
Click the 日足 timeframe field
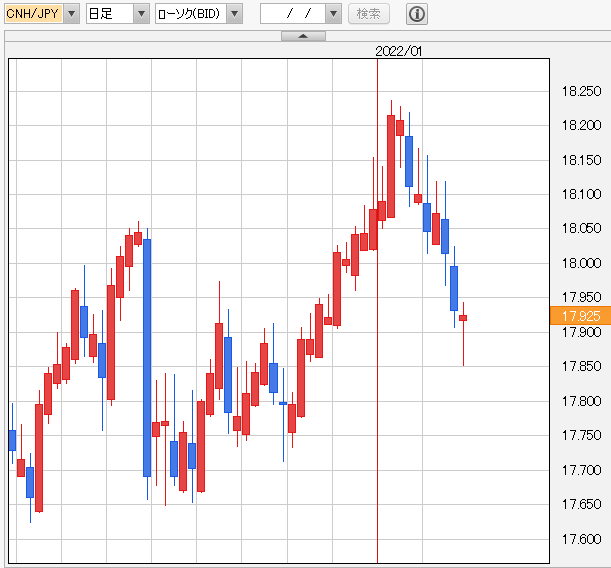(x=110, y=14)
